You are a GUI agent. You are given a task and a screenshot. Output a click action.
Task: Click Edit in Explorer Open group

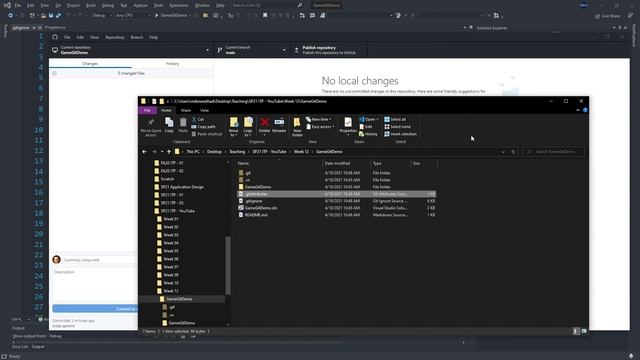coord(366,127)
